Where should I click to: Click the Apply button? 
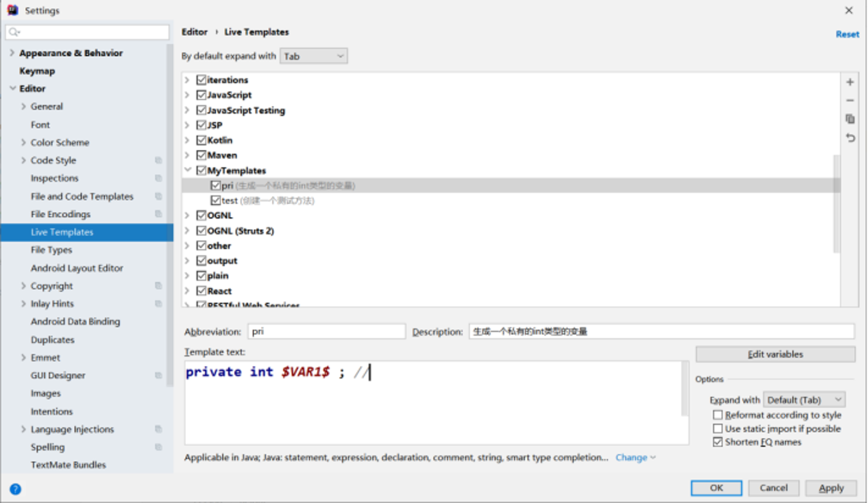831,488
